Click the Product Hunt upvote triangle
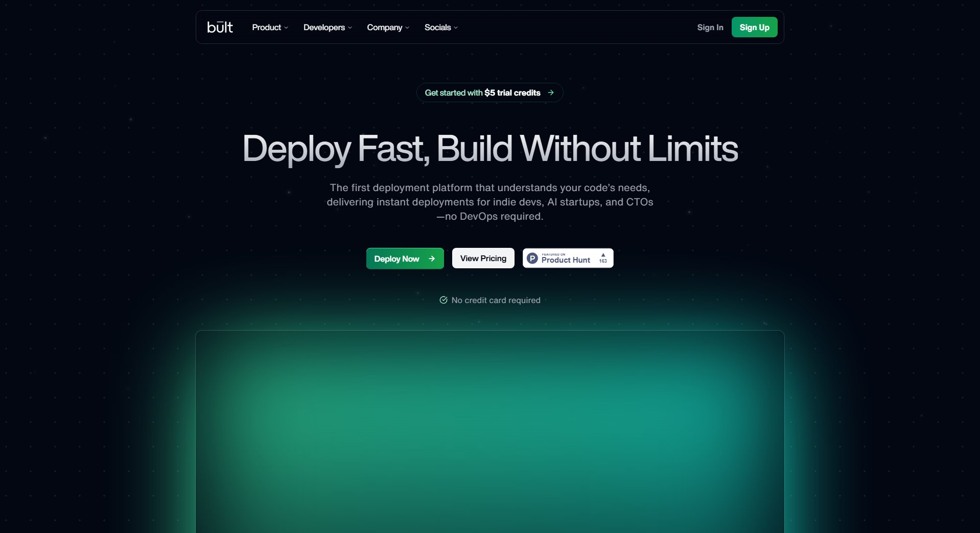Screen dimensions: 980x533 603,255
